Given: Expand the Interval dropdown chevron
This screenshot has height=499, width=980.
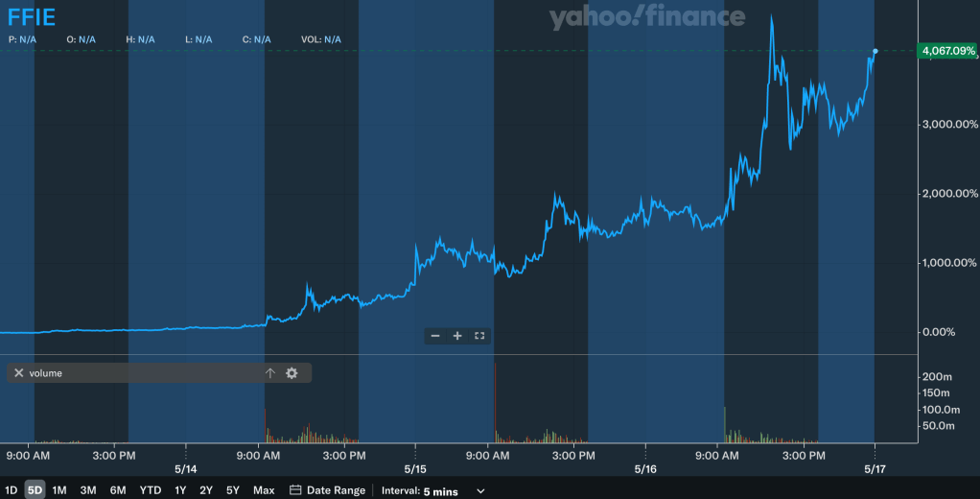Looking at the screenshot, I should (480, 490).
